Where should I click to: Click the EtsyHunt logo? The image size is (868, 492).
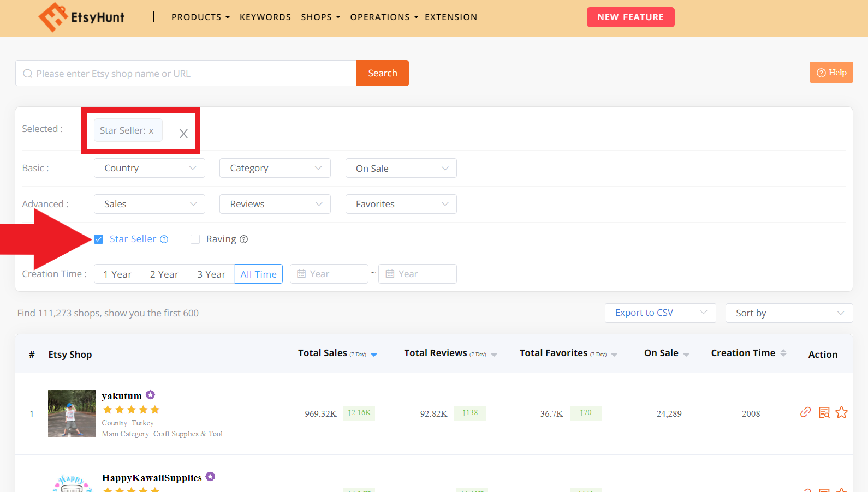[81, 17]
